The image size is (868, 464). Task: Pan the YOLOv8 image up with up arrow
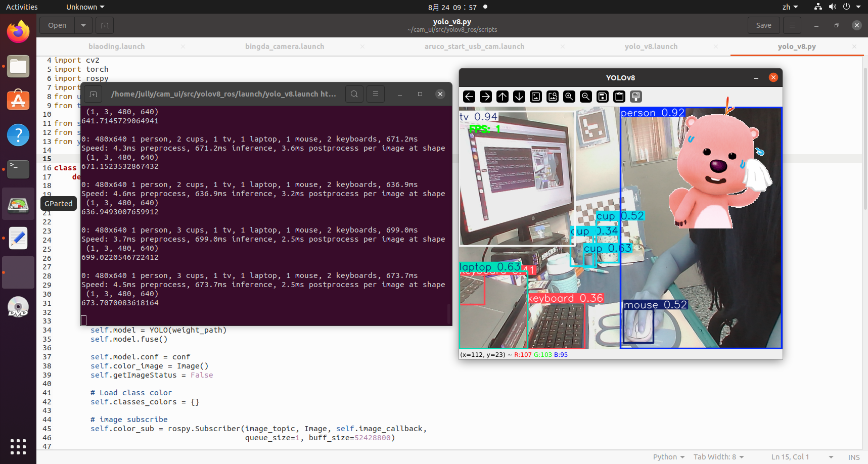[502, 97]
